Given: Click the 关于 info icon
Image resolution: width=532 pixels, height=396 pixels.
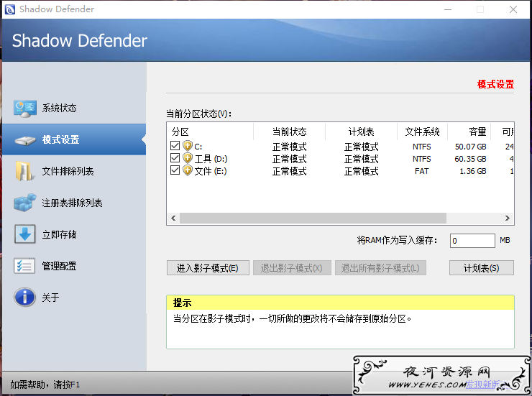Looking at the screenshot, I should (24, 298).
